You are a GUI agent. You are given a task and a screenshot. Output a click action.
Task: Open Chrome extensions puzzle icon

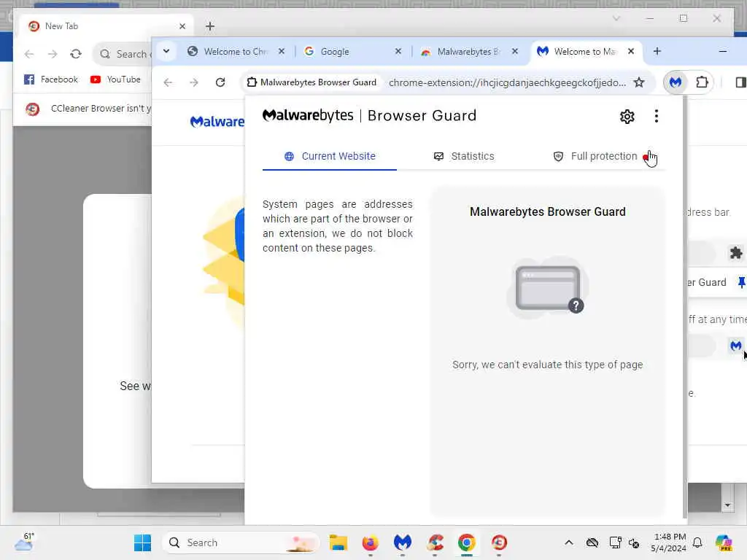tap(702, 82)
